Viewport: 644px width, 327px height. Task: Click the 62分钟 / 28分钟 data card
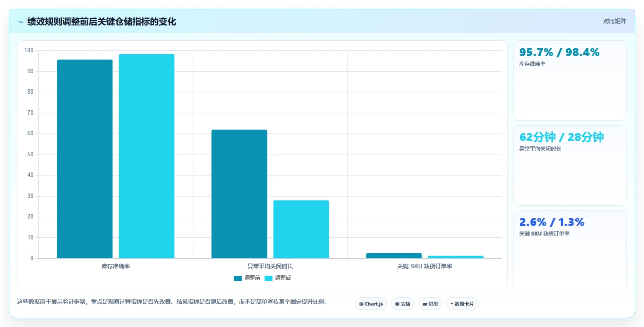tap(570, 165)
